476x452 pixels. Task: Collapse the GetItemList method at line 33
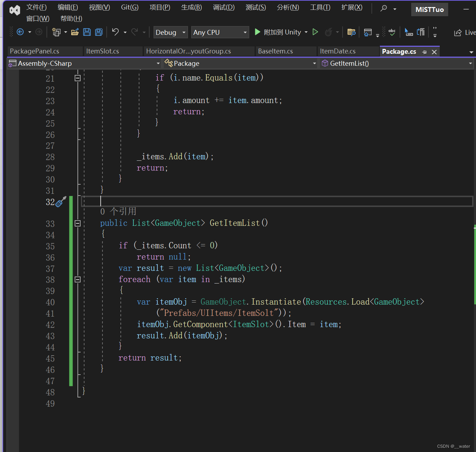pyautogui.click(x=78, y=223)
